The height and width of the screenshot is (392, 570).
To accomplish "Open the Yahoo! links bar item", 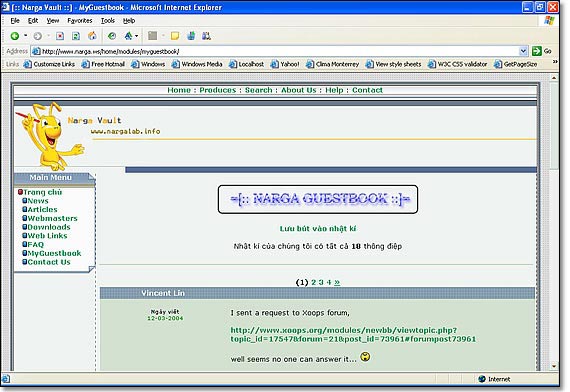I will pos(285,64).
